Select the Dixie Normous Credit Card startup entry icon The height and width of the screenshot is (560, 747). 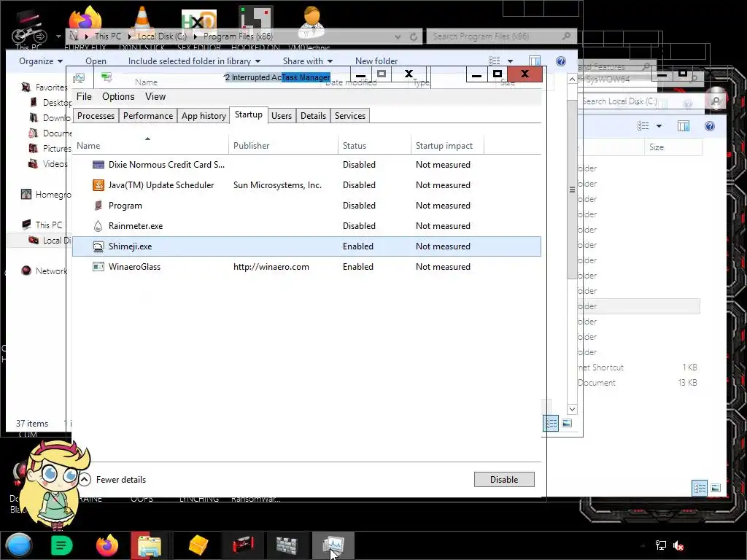point(98,165)
